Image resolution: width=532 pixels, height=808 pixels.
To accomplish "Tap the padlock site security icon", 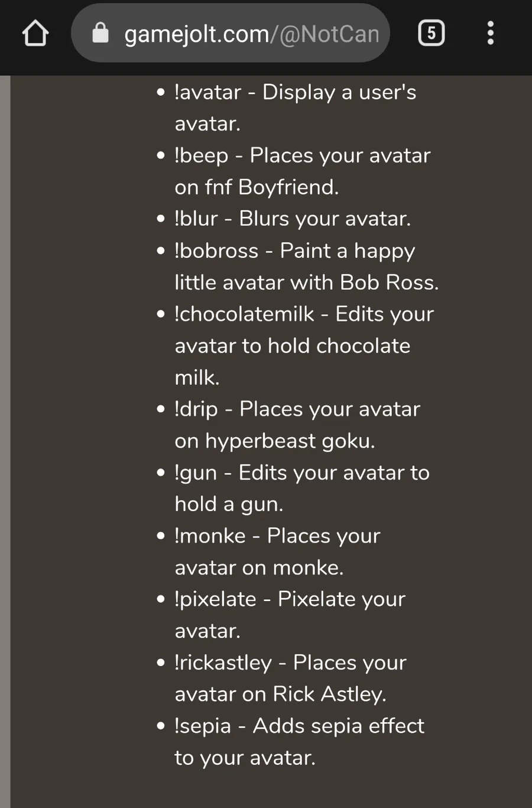I will [x=100, y=33].
